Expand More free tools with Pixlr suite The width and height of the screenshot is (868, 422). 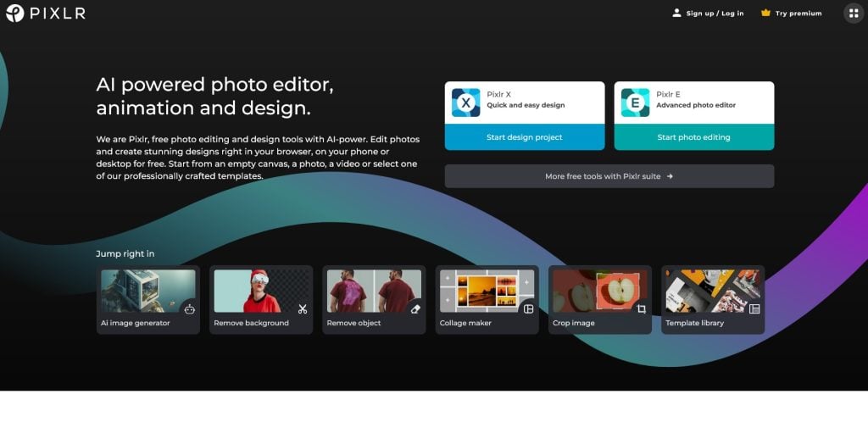tap(609, 176)
